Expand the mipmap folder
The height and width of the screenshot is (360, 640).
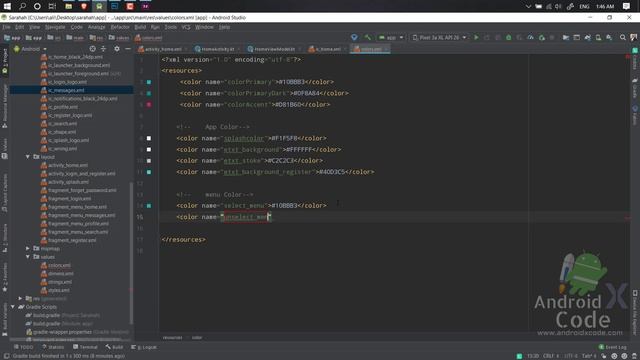[x=28, y=249]
